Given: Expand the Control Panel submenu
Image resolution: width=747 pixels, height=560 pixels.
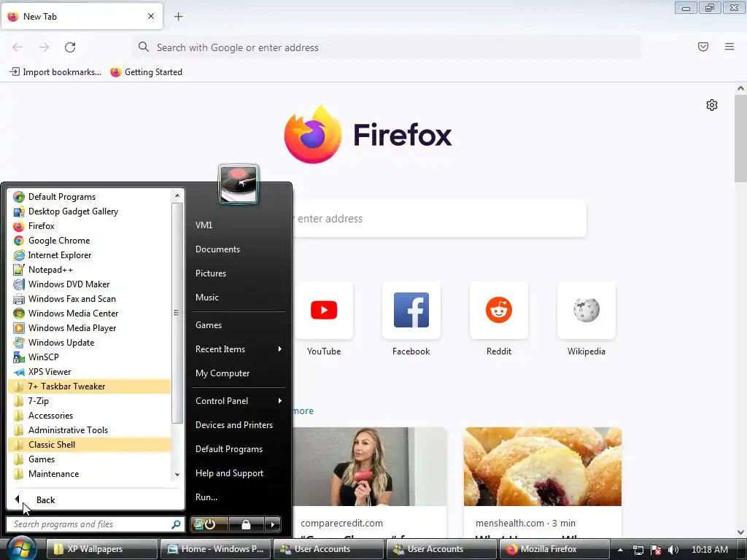Looking at the screenshot, I should (x=239, y=401).
